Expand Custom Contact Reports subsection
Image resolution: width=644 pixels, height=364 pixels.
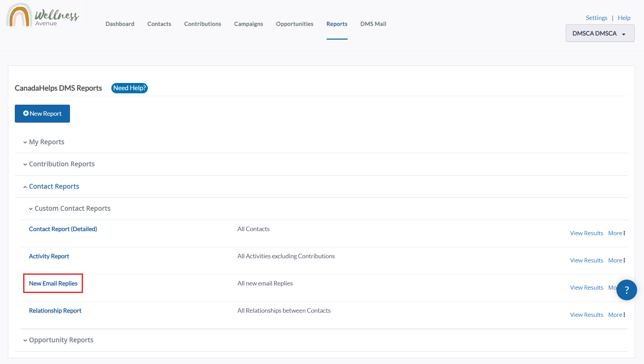pyautogui.click(x=70, y=208)
